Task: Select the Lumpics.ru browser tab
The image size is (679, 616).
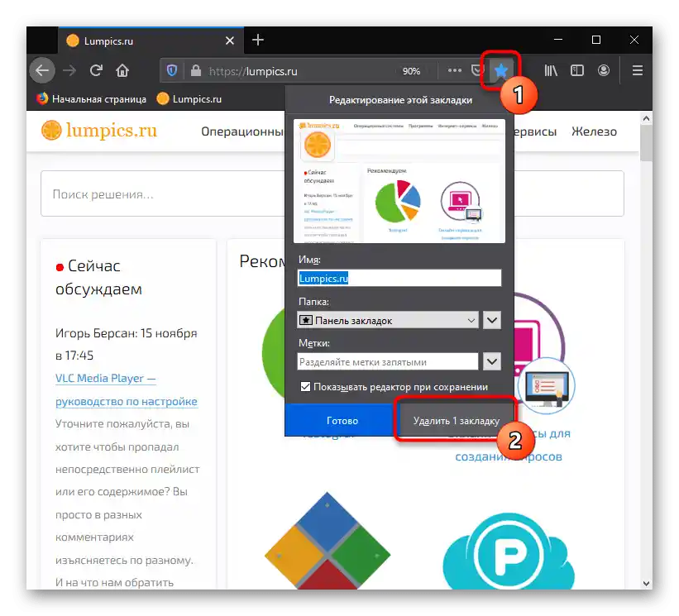Action: pos(151,41)
